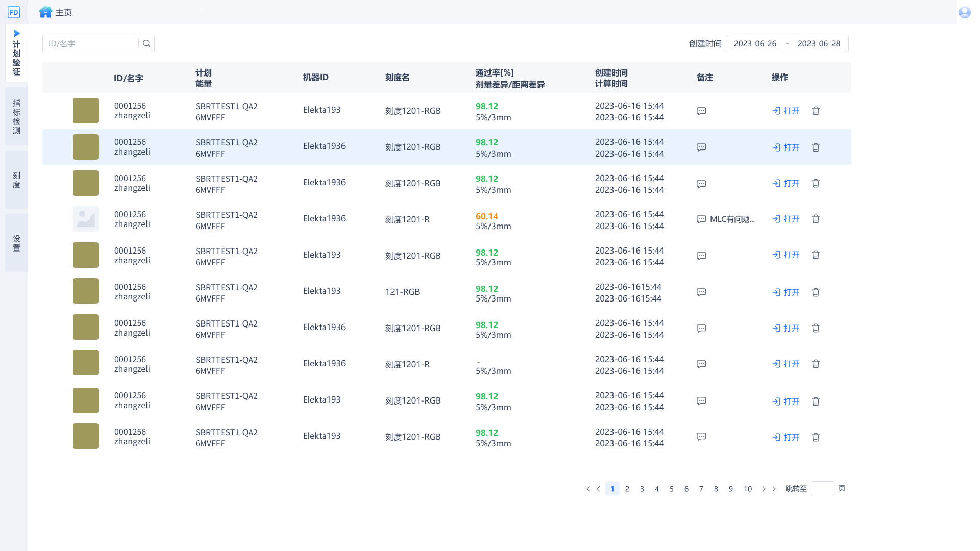
Task: Click the comment bubble on the highlighted Elekta1936 row
Action: tap(701, 147)
